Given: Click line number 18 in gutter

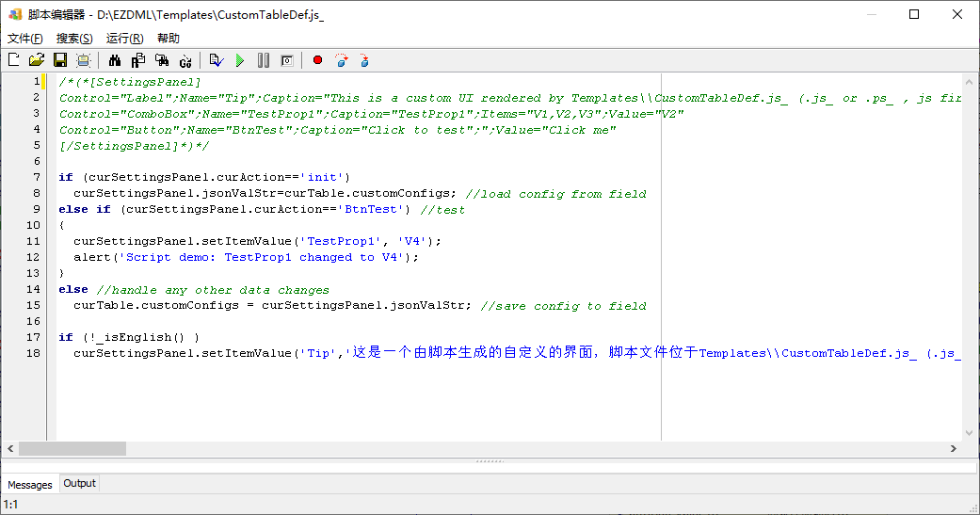Looking at the screenshot, I should pos(33,353).
